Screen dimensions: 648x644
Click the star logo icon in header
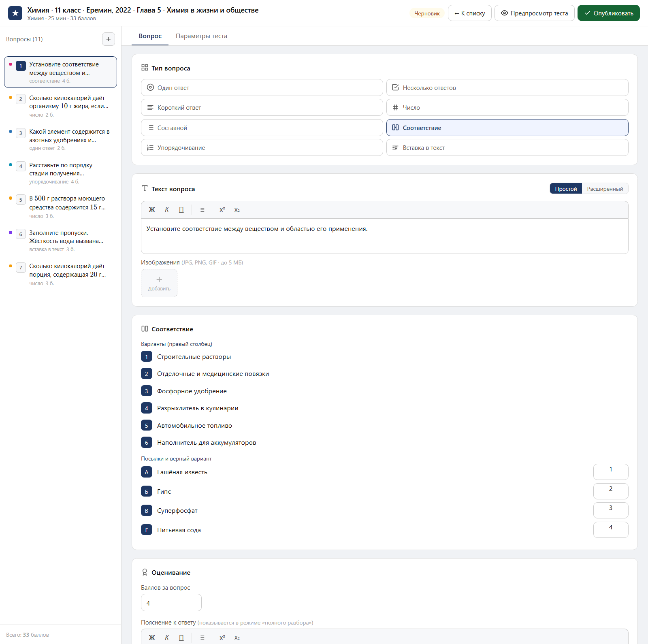click(15, 13)
